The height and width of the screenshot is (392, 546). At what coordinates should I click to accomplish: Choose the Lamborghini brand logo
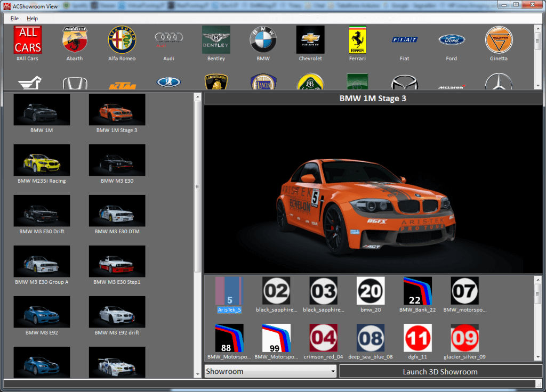[216, 81]
